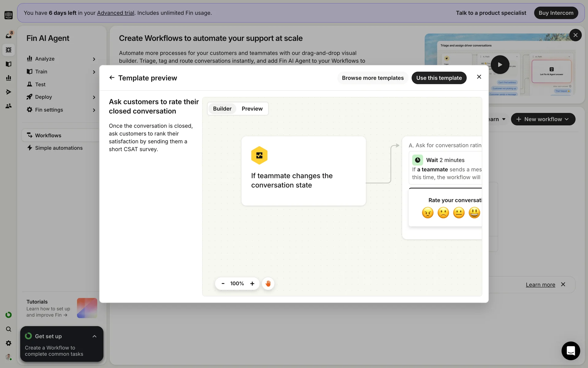Switch canvas to Preview mode
Screen dimensions: 588x368
pos(252,109)
